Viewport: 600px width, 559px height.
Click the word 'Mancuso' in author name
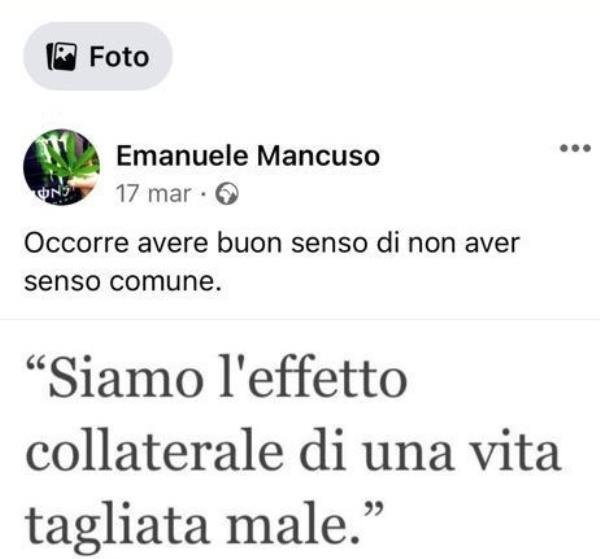tap(318, 156)
